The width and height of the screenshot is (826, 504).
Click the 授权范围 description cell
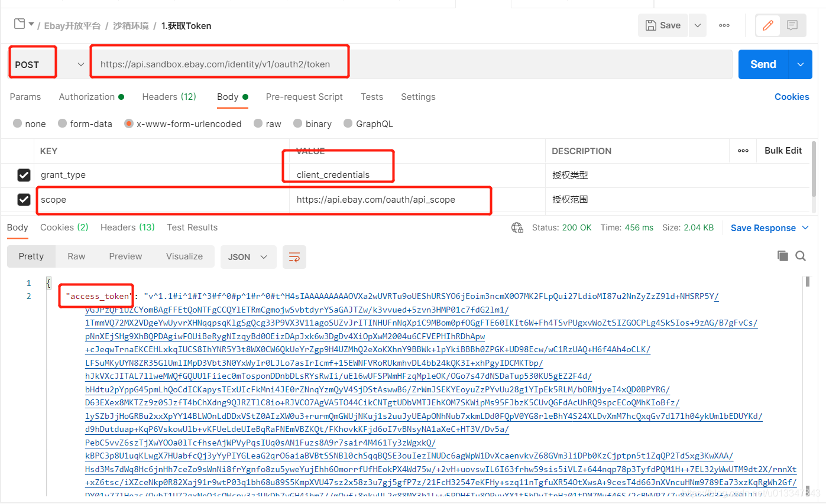click(677, 200)
